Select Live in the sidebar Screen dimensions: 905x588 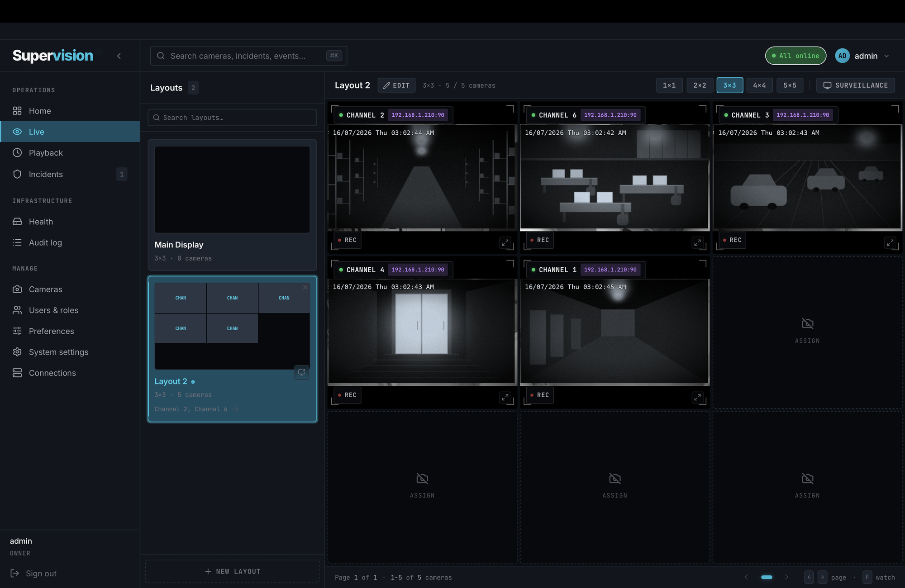(70, 132)
